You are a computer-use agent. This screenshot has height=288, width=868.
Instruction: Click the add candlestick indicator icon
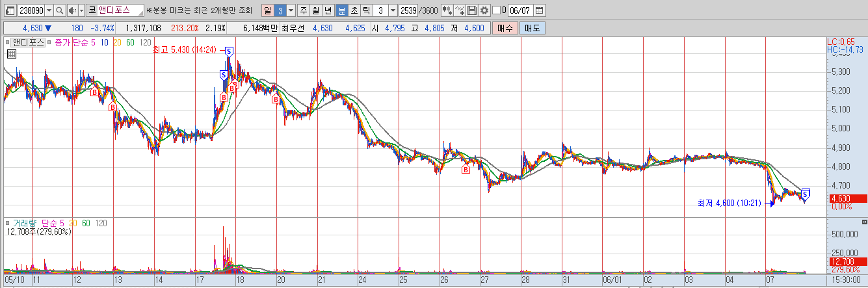[x=447, y=10]
